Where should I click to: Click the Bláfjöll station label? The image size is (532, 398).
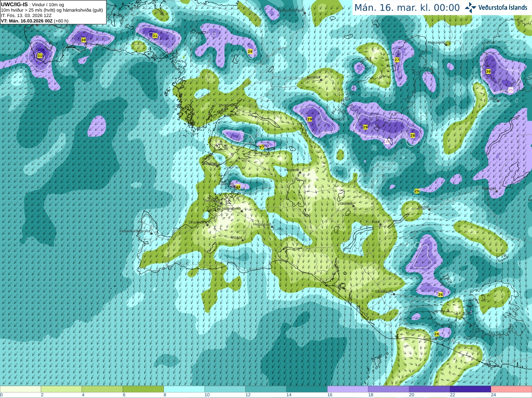click(x=236, y=238)
